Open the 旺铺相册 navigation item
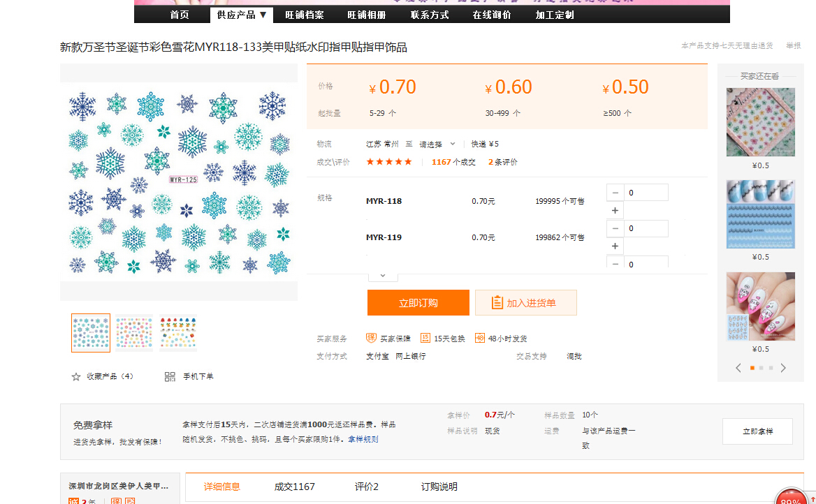The image size is (816, 504). click(x=366, y=15)
